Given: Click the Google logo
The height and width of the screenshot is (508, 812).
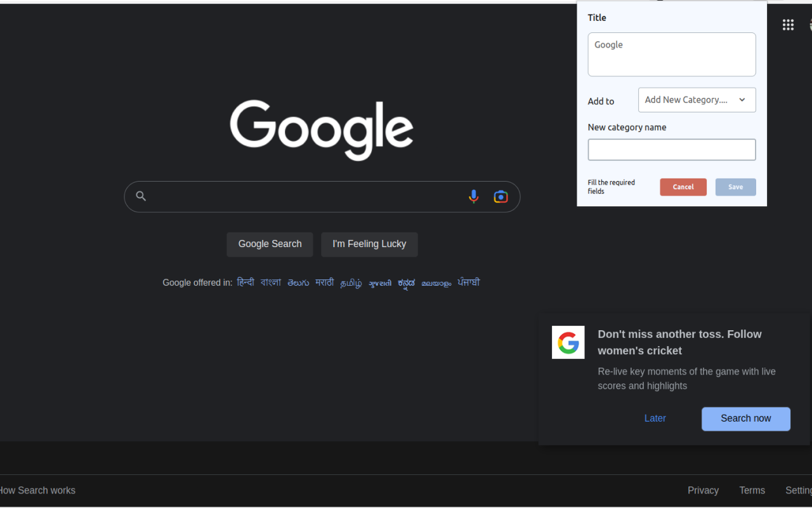Looking at the screenshot, I should pos(322,130).
